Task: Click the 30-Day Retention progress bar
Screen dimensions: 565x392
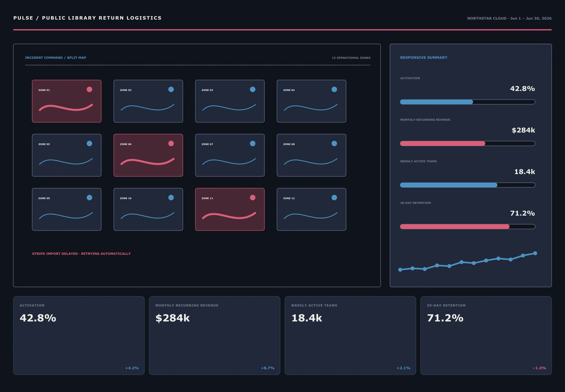Action: [x=468, y=227]
